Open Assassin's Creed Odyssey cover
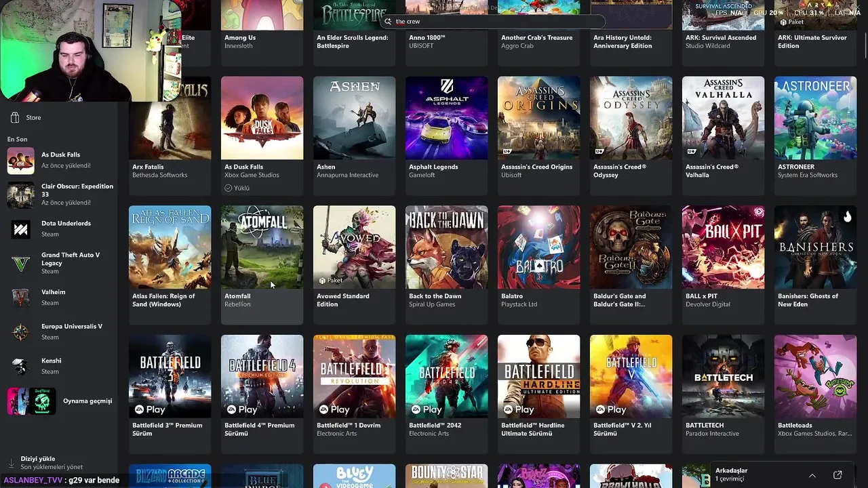 click(x=631, y=118)
